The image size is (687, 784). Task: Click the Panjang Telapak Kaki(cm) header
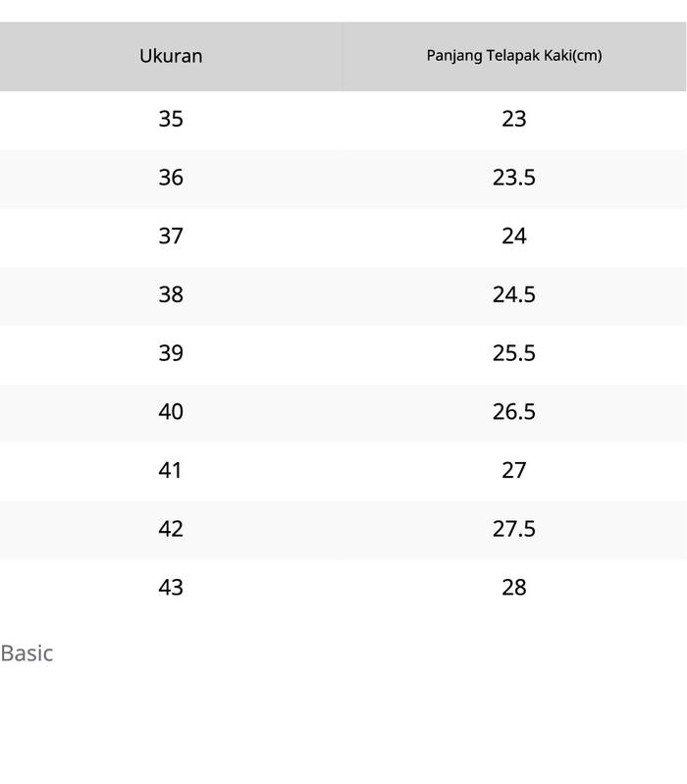[513, 56]
